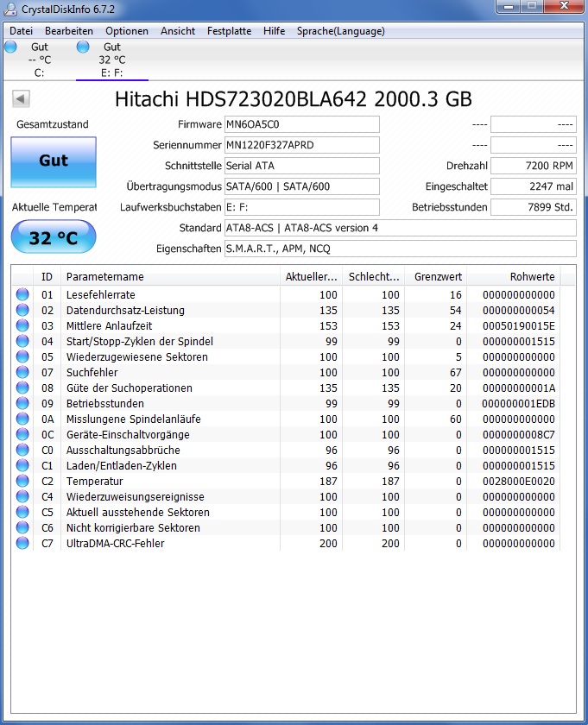588x725 pixels.
Task: Click the Gesamtzustand label
Action: point(53,124)
